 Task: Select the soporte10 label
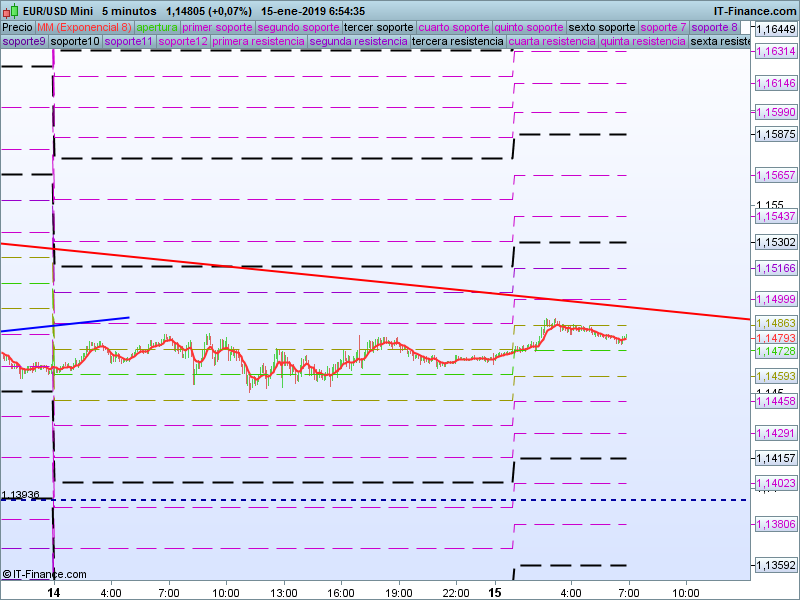(x=75, y=42)
